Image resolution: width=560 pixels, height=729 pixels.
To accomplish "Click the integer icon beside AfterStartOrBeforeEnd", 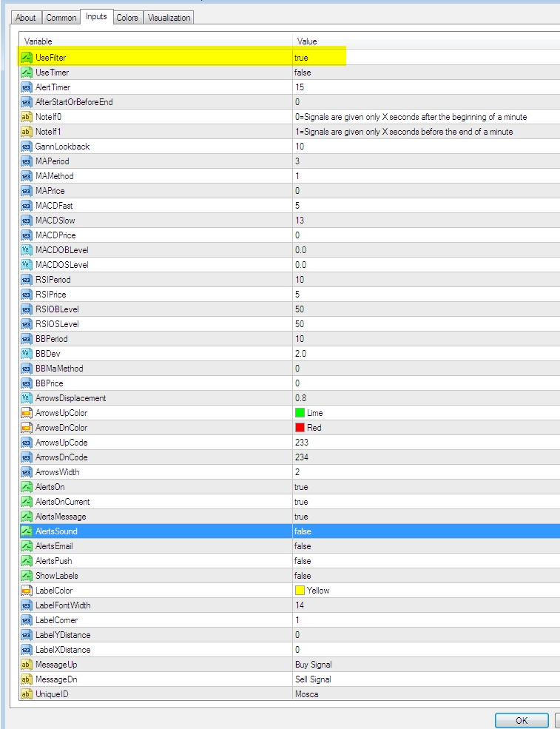I will 27,102.
